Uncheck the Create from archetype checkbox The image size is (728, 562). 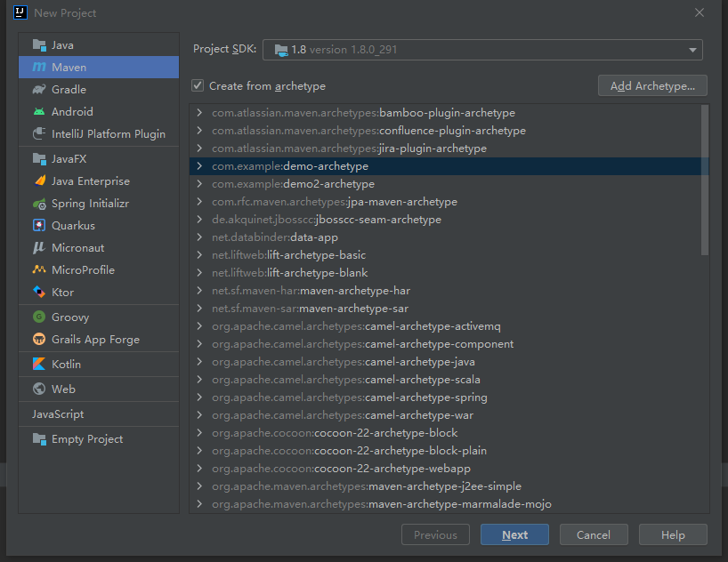[198, 86]
